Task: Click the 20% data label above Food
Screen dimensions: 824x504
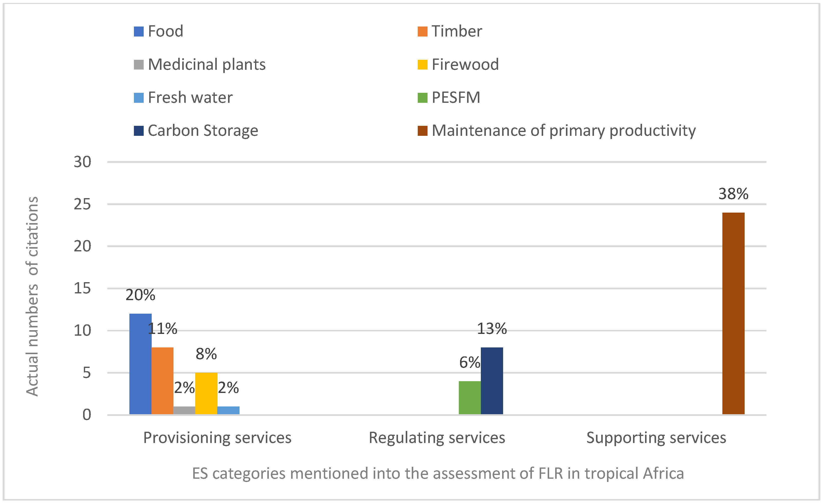Action: 140,295
